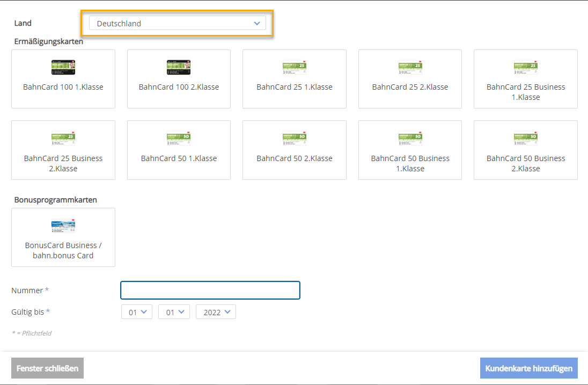Image resolution: width=588 pixels, height=385 pixels.
Task: Click the BahnCard 25 Business 1.Klasse card image
Action: coord(526,67)
